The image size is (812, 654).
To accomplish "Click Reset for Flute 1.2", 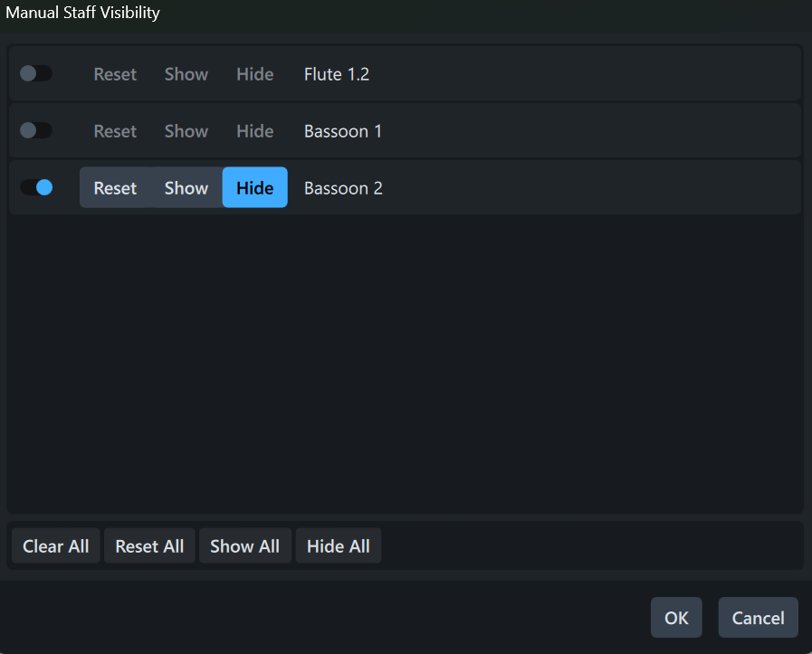I will pos(115,74).
